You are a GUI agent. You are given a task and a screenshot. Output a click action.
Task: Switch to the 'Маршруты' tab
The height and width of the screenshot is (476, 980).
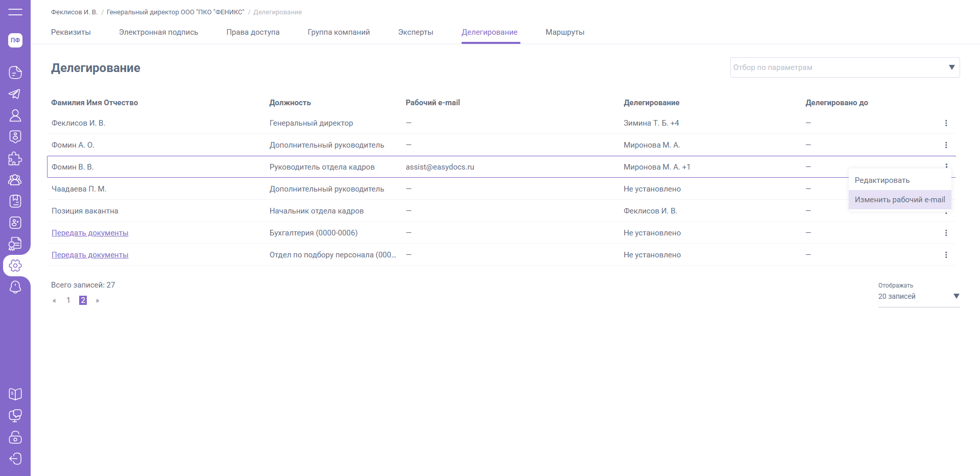pos(565,32)
